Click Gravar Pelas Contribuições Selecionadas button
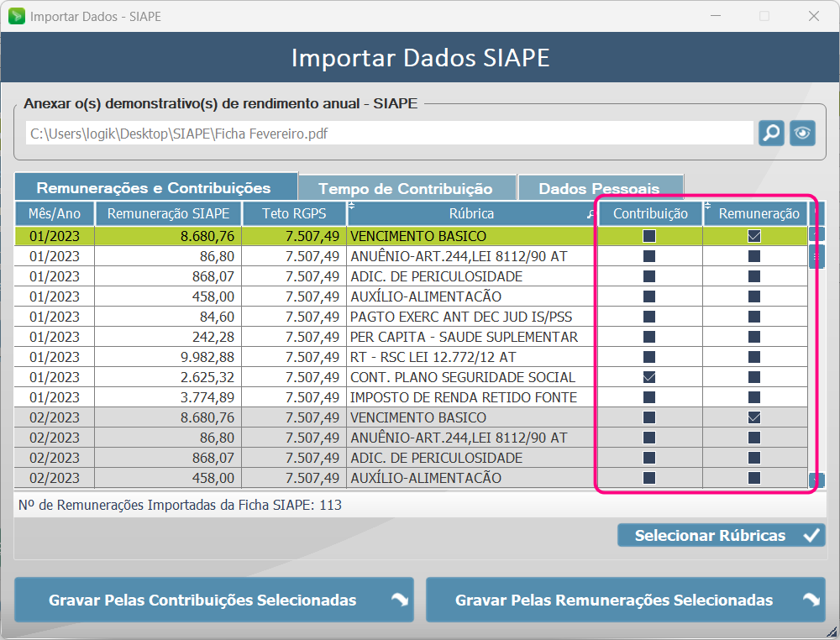The width and height of the screenshot is (840, 640). 214,600
